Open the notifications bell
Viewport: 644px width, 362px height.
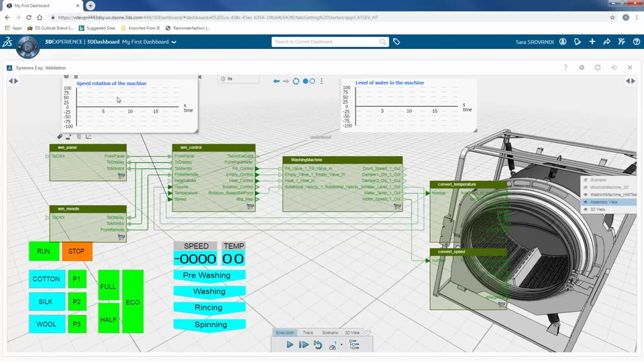(x=578, y=42)
